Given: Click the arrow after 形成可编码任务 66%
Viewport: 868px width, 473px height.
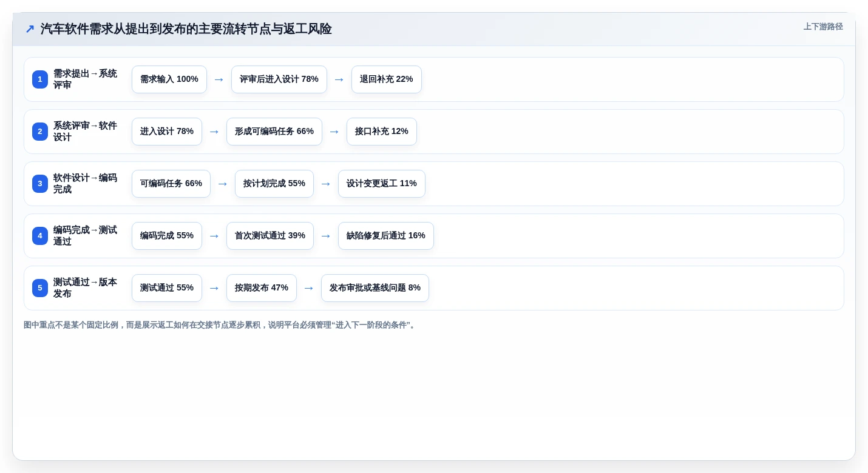Looking at the screenshot, I should coord(334,132).
